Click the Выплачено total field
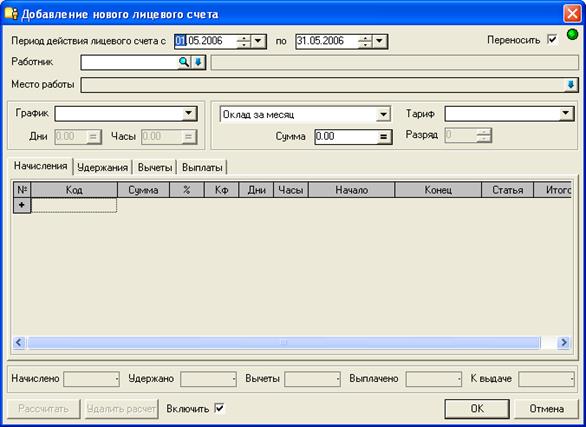Screen dimensions: 586x427 434,379
